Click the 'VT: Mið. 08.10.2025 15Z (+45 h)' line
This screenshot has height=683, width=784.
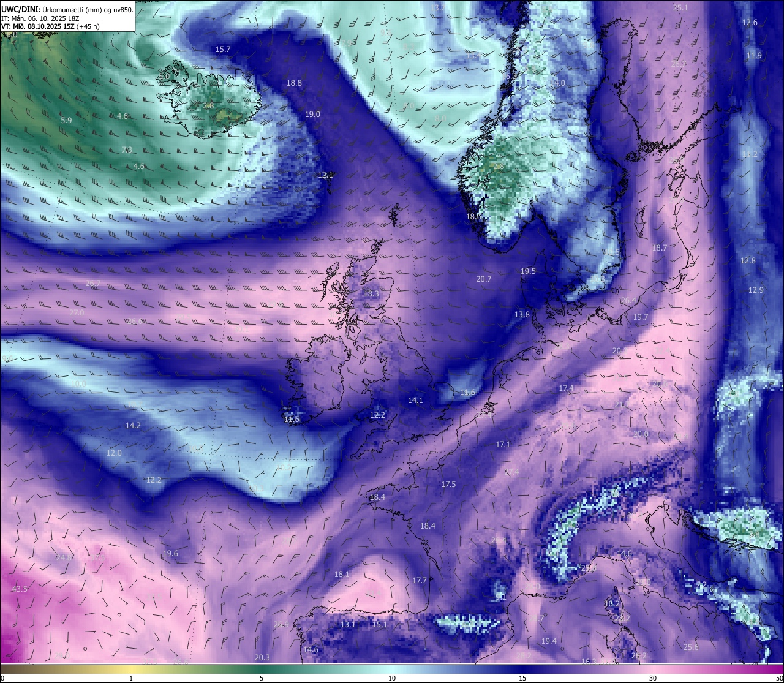click(50, 26)
